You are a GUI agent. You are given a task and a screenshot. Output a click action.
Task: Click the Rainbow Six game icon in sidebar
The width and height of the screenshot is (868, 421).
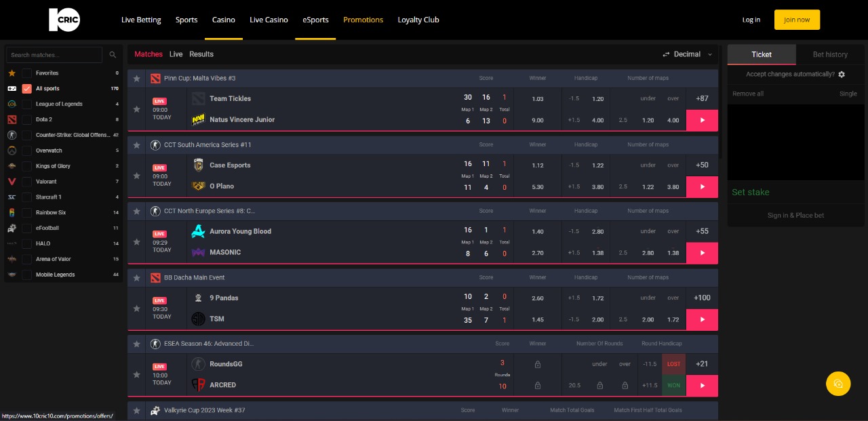click(12, 212)
